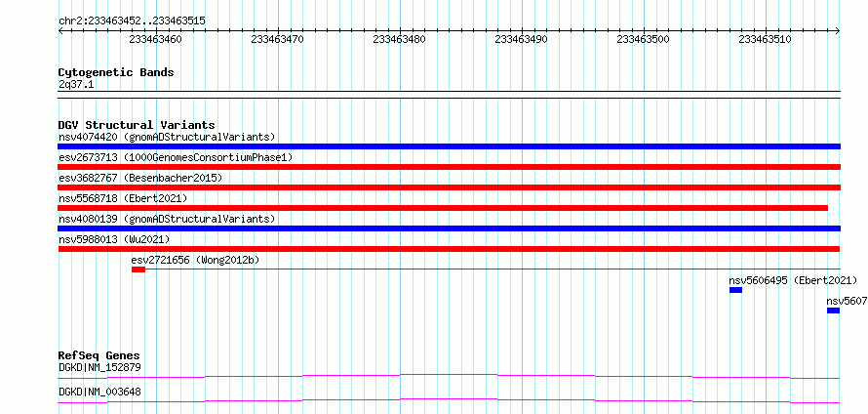
Task: Click the red bar of nsv5568718
Action: point(443,208)
